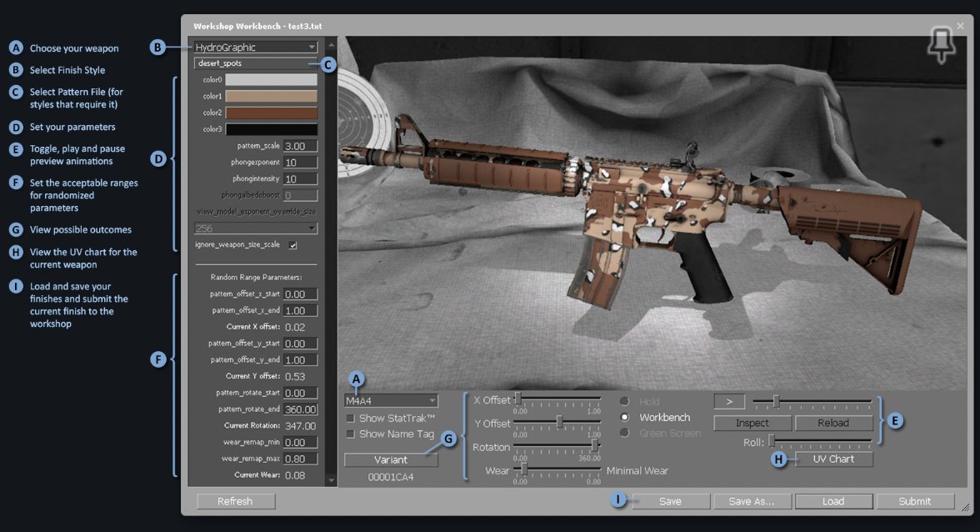
Task: Edit the pattern_offset_x_end field
Action: point(300,310)
